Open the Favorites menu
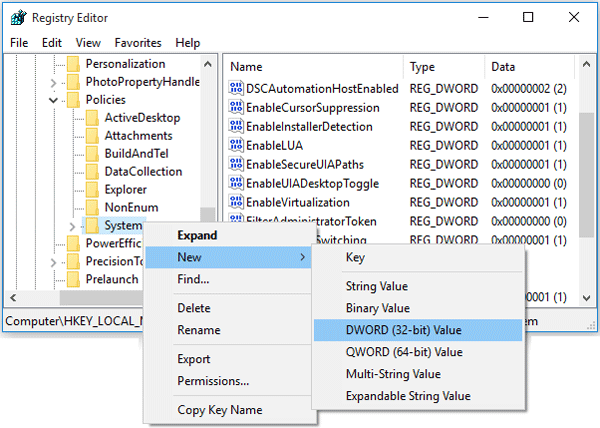The height and width of the screenshot is (428, 600). 137,43
